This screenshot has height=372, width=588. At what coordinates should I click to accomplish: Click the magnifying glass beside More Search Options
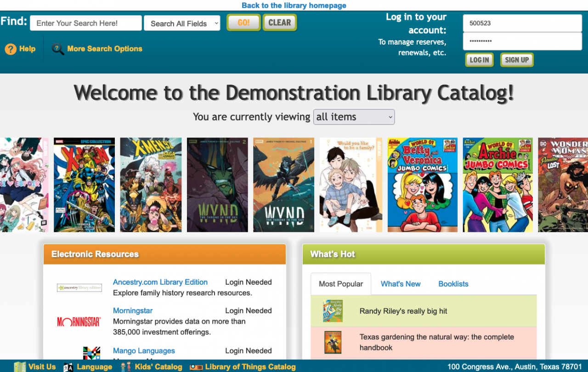57,49
